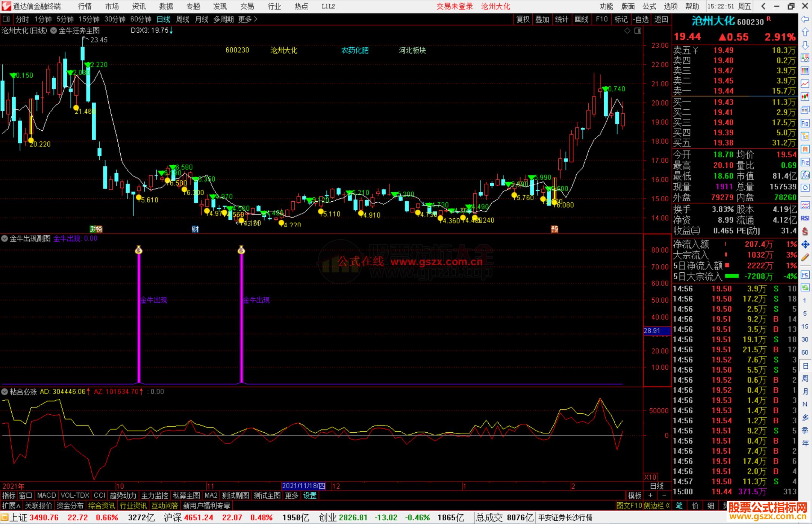Click the left chevron beside window controls
Image resolution: width=812 pixels, height=524 pixels.
pyautogui.click(x=763, y=6)
